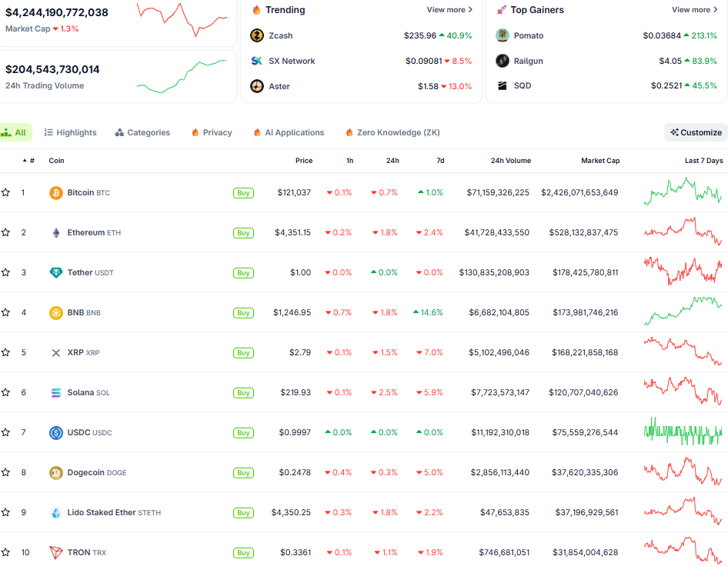This screenshot has height=566, width=728.
Task: Click the Tether coin logo icon
Action: [55, 273]
